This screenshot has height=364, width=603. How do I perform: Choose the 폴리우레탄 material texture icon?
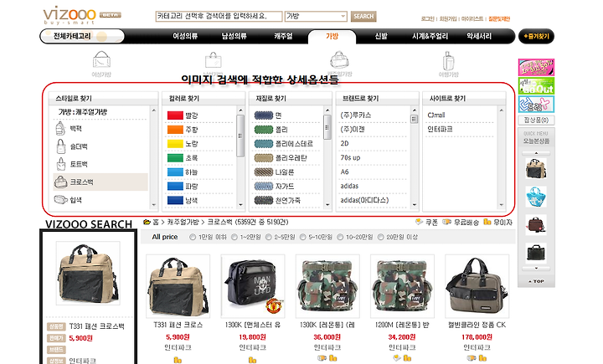(264, 158)
